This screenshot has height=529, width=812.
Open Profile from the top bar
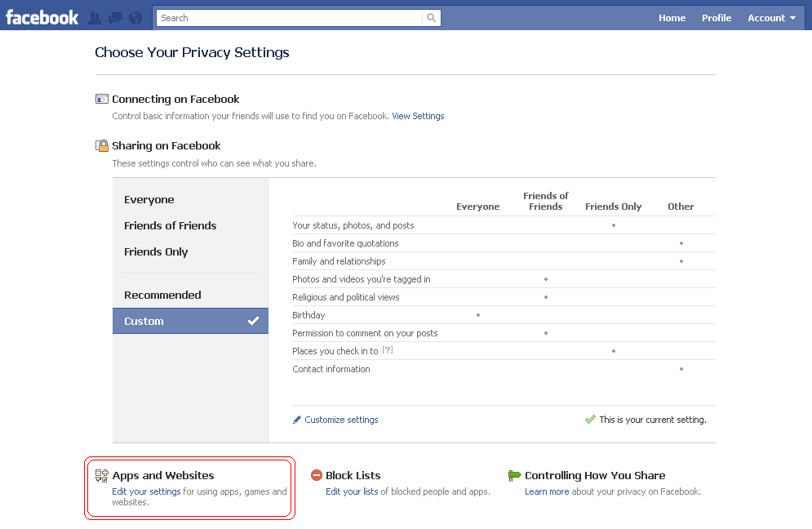pos(717,18)
